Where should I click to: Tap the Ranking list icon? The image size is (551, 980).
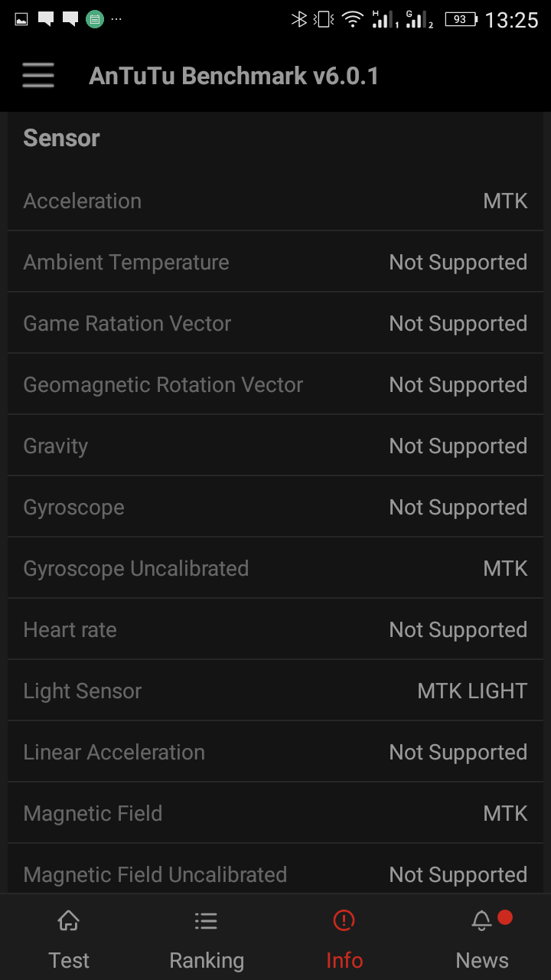pyautogui.click(x=206, y=920)
